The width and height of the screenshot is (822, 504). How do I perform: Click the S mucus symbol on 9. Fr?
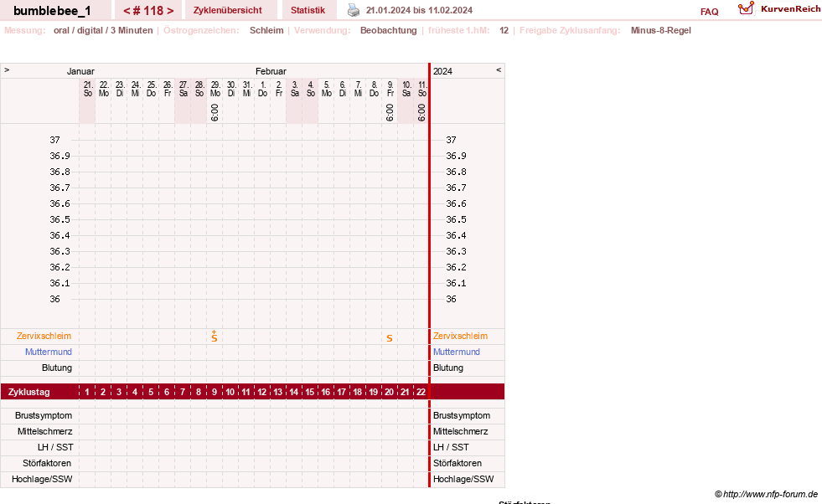(x=390, y=338)
